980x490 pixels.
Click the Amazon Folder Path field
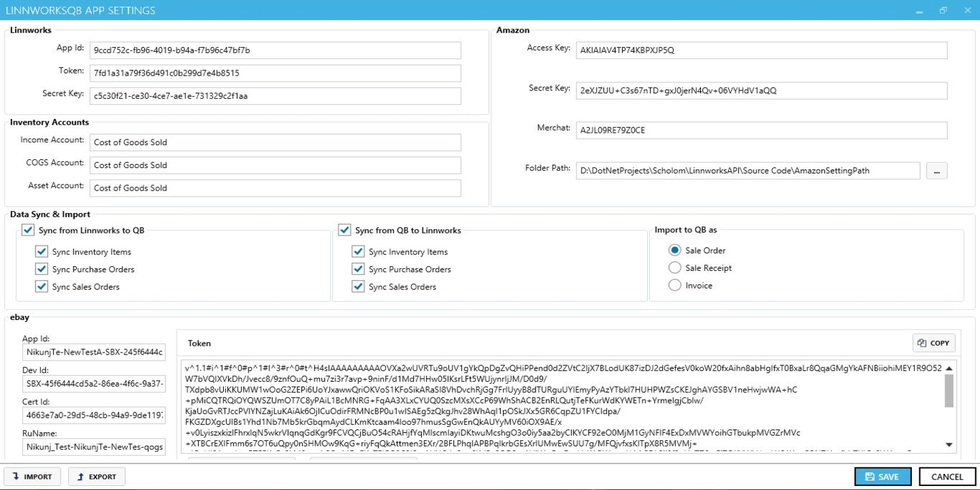tap(748, 171)
